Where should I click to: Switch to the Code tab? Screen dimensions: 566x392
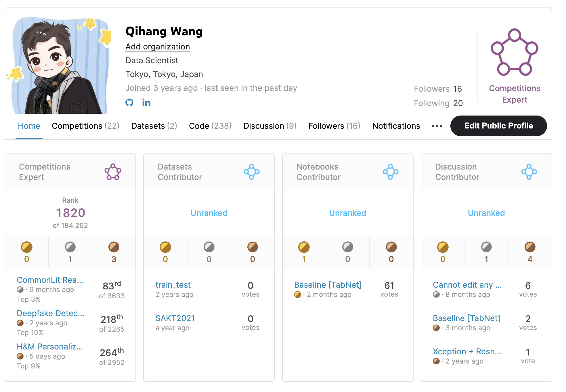[210, 126]
